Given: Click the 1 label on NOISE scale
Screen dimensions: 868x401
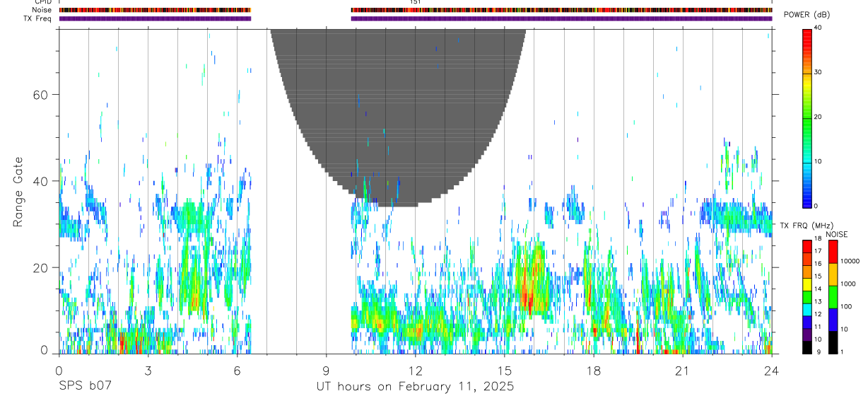Looking at the screenshot, I should tap(842, 351).
